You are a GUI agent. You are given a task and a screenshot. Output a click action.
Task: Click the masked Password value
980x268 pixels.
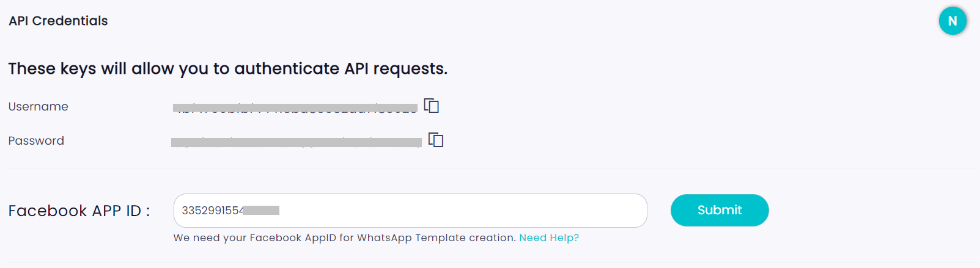click(x=296, y=142)
